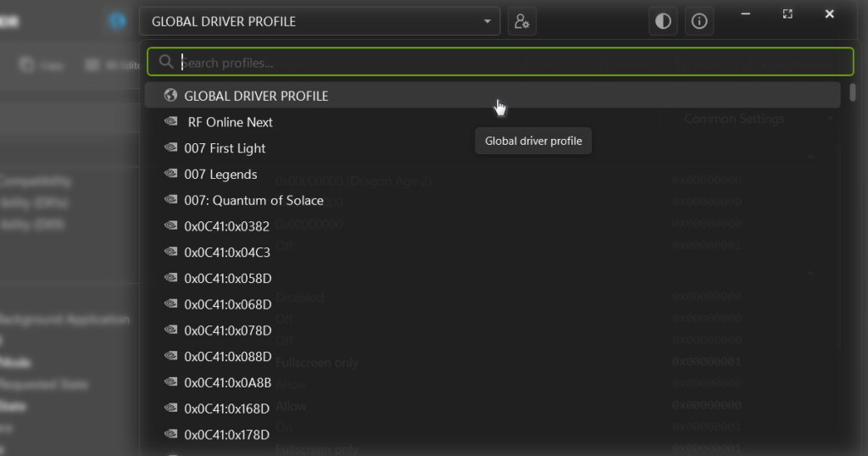Click NVIDIA icon next to 007 First Light
Viewport: 868px width, 456px height.
point(171,147)
